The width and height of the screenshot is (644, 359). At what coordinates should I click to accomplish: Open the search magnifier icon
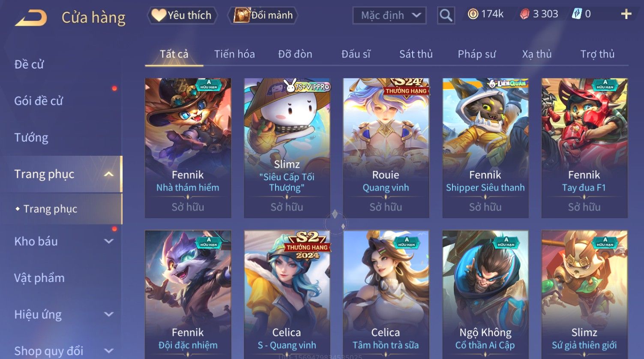(x=446, y=15)
